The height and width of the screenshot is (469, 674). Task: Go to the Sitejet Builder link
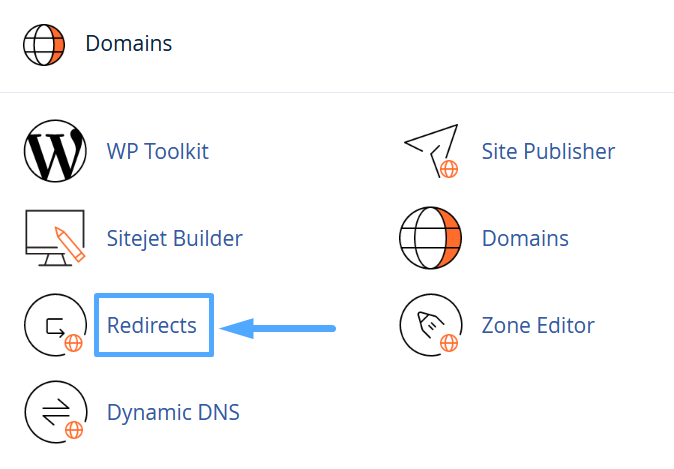pos(174,239)
